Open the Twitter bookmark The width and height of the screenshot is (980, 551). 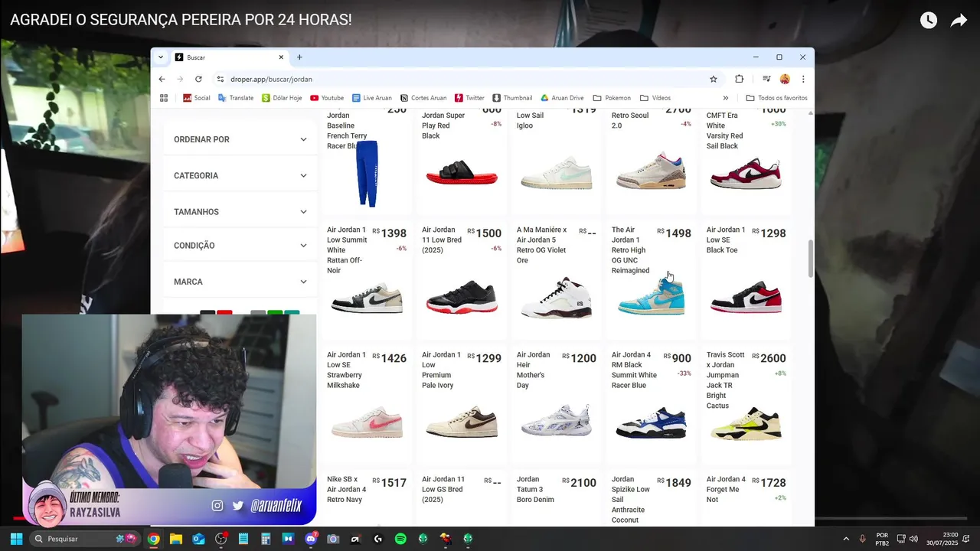point(470,98)
